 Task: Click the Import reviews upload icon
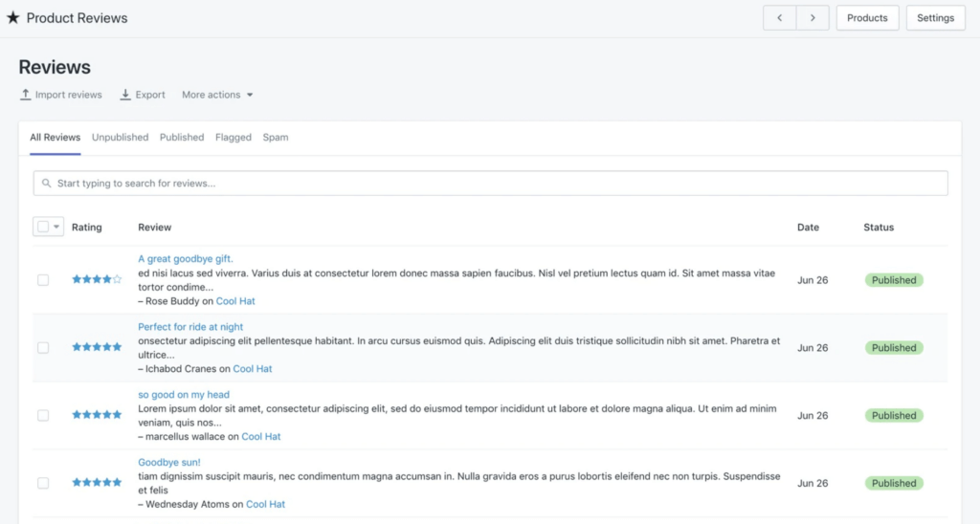point(25,95)
